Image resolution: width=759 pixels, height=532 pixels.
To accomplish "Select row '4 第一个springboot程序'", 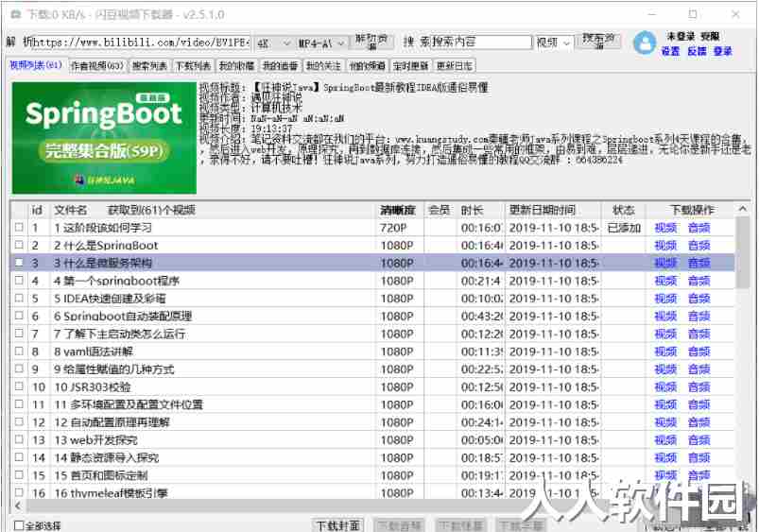I will click(371, 281).
